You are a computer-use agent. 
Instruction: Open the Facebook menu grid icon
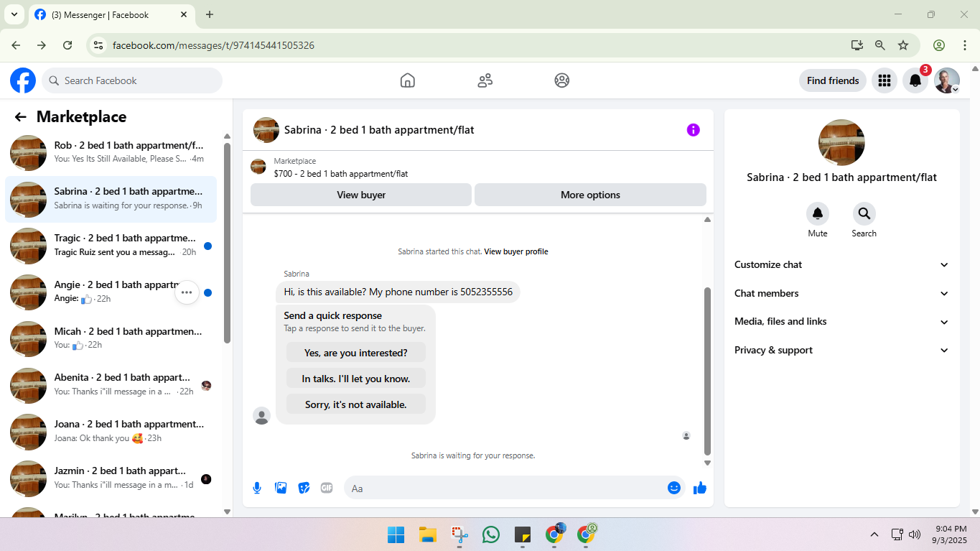[x=885, y=80]
